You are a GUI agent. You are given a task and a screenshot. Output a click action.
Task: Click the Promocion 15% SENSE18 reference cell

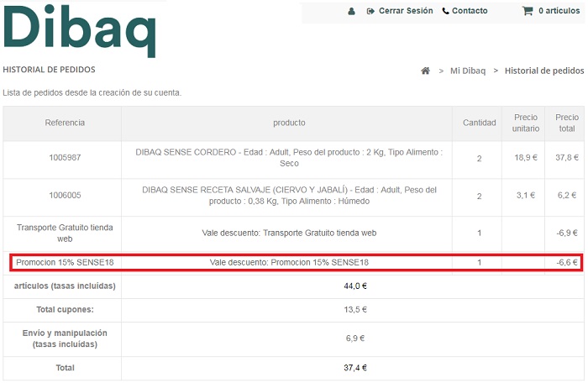[65, 263]
